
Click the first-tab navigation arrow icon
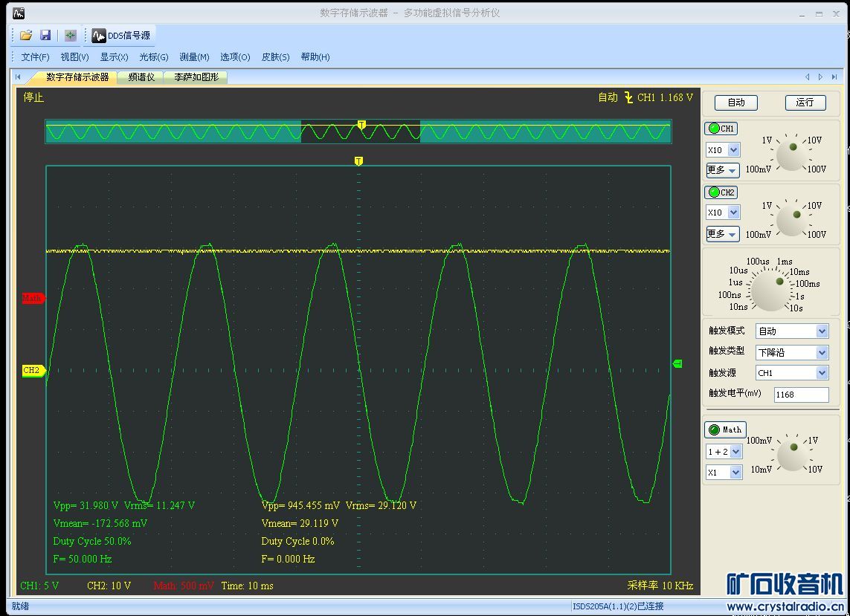[x=18, y=77]
